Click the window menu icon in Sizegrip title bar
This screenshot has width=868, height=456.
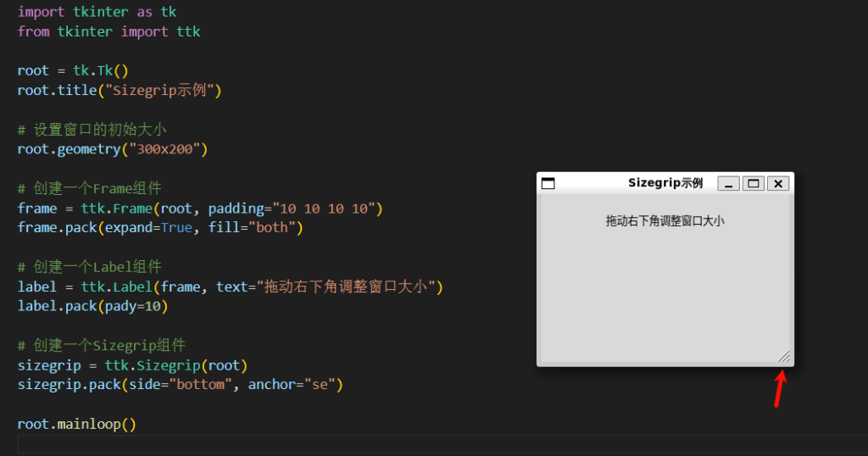pos(548,183)
